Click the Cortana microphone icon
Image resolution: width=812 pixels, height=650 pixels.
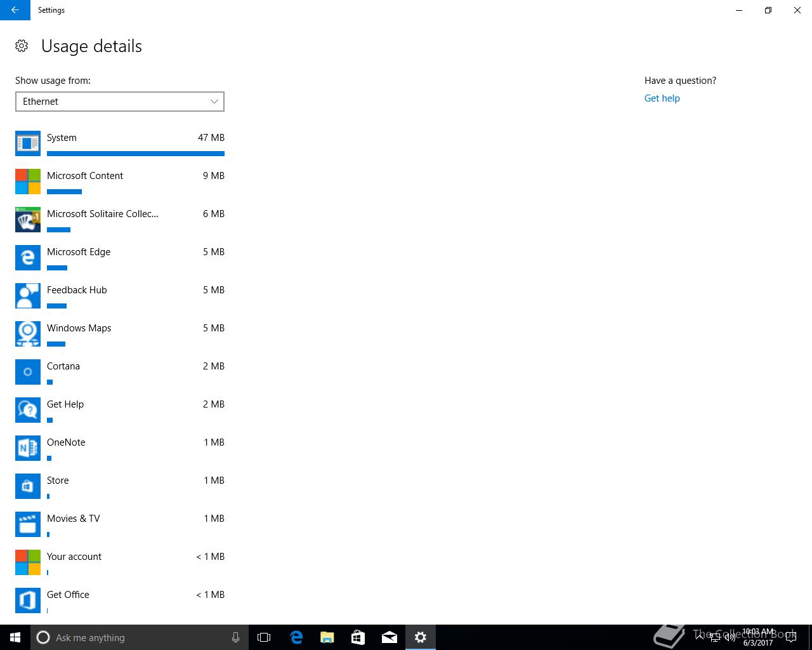(x=235, y=637)
